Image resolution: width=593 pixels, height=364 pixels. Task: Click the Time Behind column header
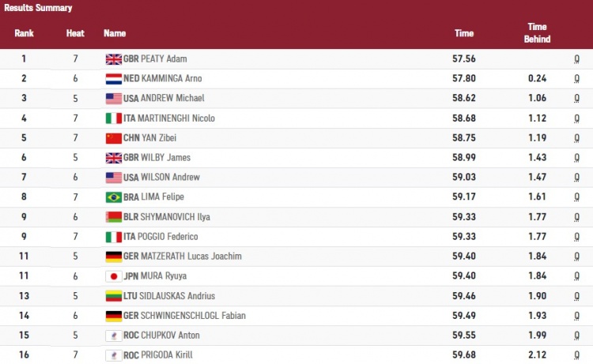(538, 33)
